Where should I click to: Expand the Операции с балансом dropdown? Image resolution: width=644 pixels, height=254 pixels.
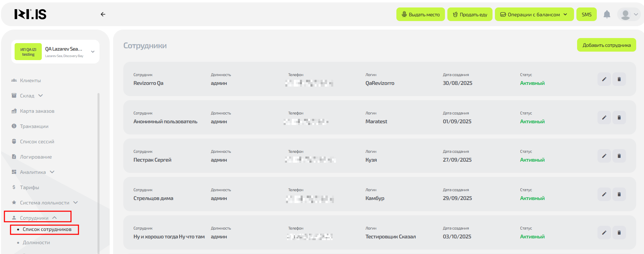pos(534,14)
